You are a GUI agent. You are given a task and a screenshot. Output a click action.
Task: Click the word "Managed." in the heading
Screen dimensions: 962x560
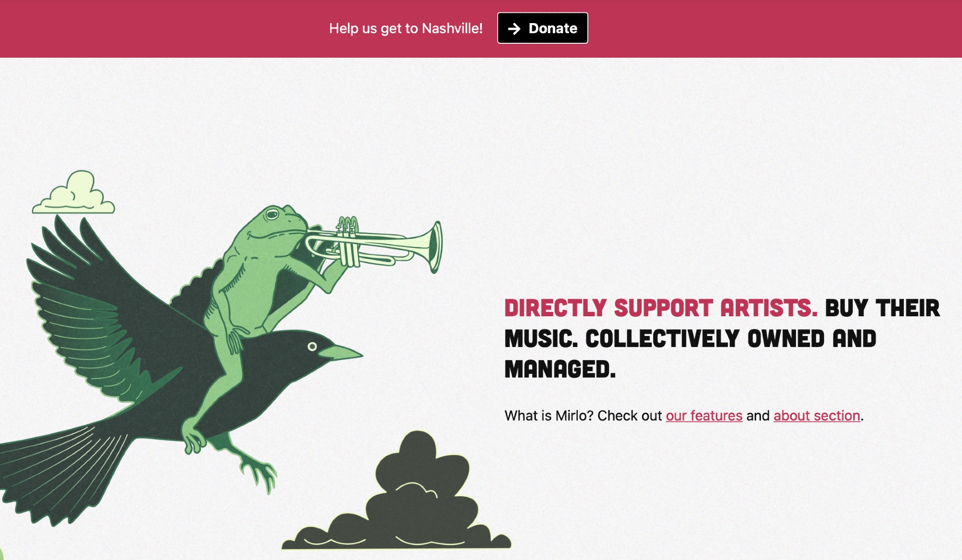(560, 369)
